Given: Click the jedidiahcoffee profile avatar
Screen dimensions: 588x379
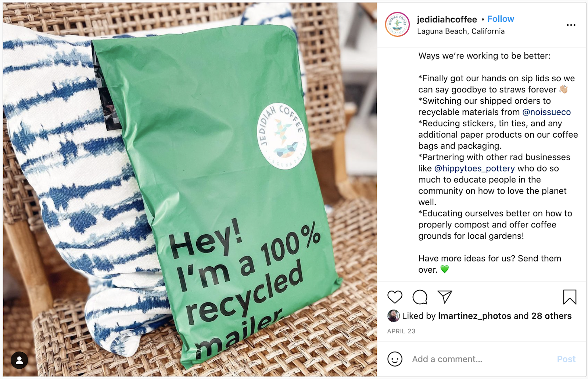Looking at the screenshot, I should click(x=397, y=24).
